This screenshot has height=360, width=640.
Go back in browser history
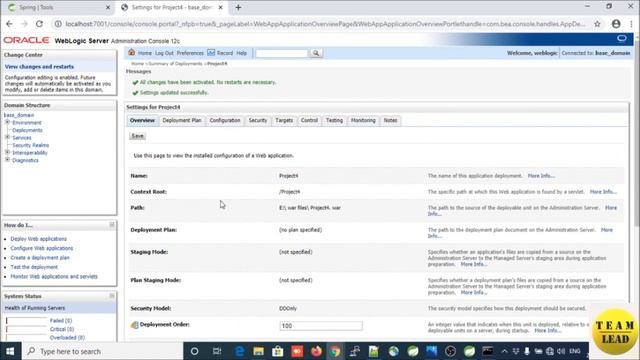9,24
